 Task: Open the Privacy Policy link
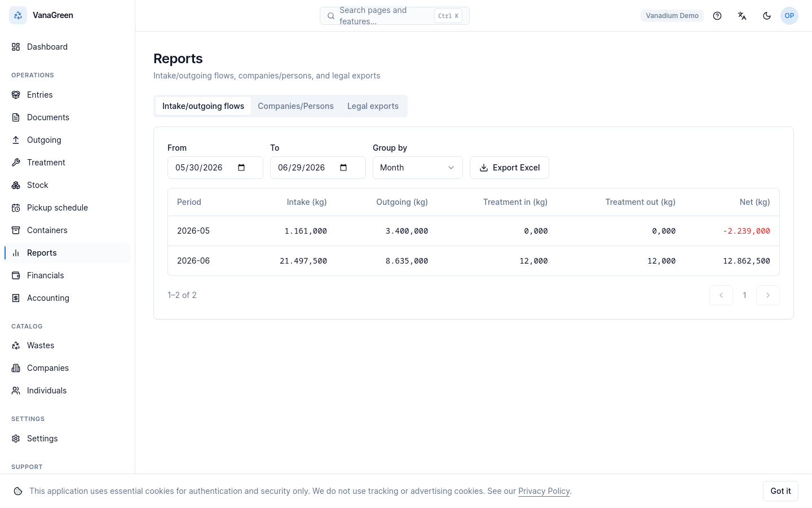(x=544, y=491)
